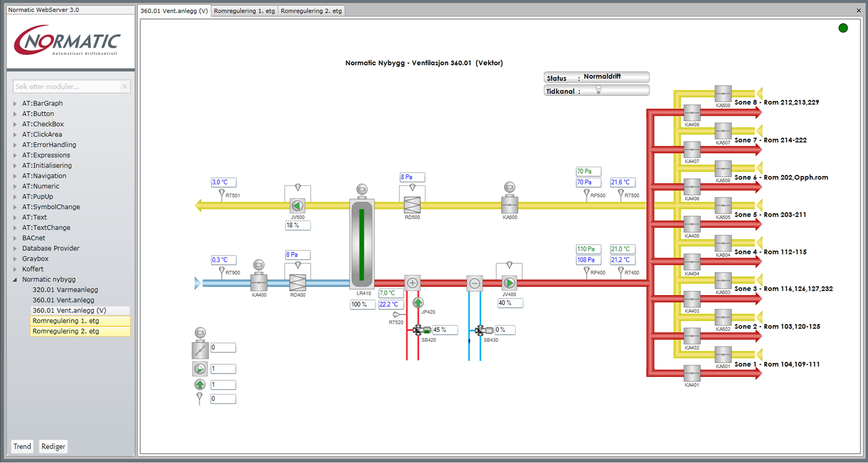Expand the Koffert tree node
The image size is (868, 463).
15,269
